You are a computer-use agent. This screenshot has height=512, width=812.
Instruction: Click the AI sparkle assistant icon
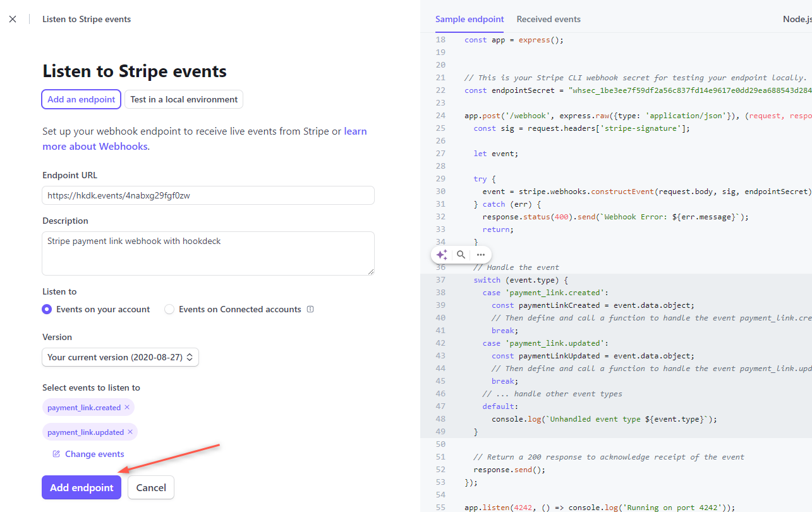(x=441, y=254)
